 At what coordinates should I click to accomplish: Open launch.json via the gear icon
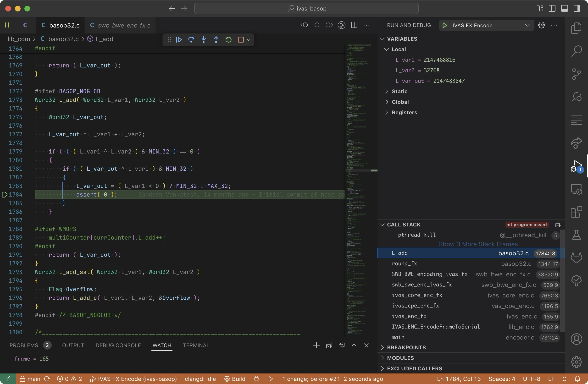(x=541, y=25)
